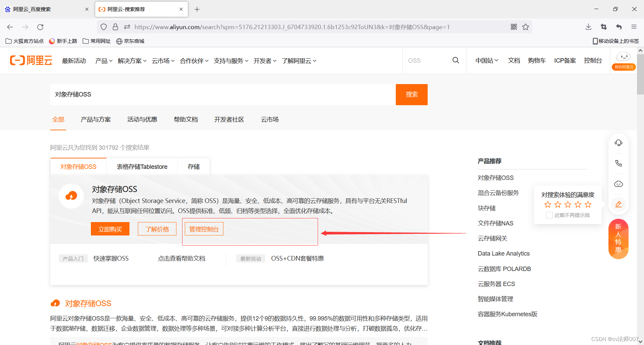Open the 京东商城 bookmark
Screen dimensions: 644x345
point(130,41)
